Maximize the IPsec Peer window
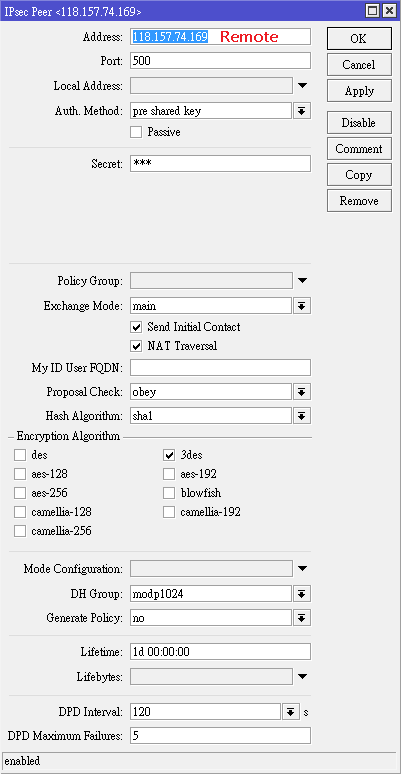This screenshot has height=774, width=401. 373,11
